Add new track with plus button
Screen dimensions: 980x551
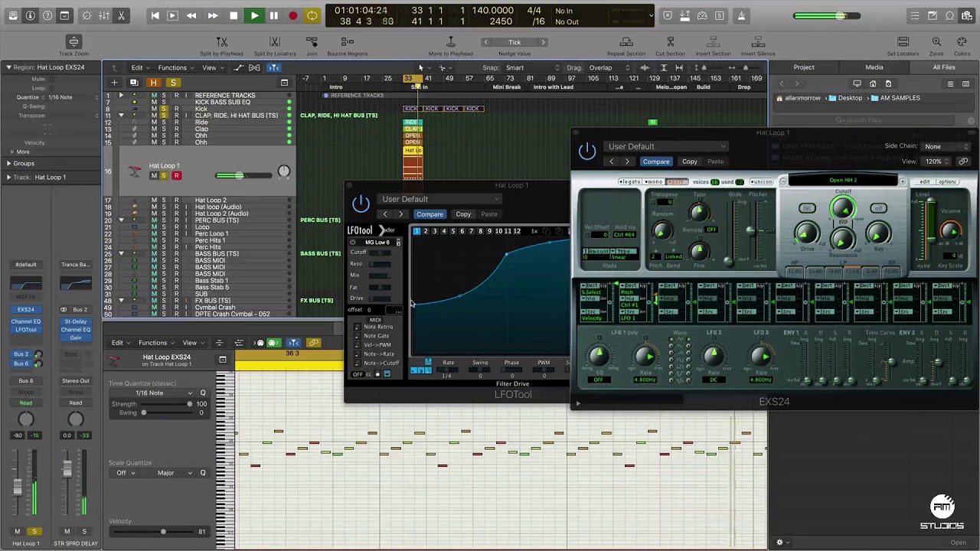(x=114, y=83)
